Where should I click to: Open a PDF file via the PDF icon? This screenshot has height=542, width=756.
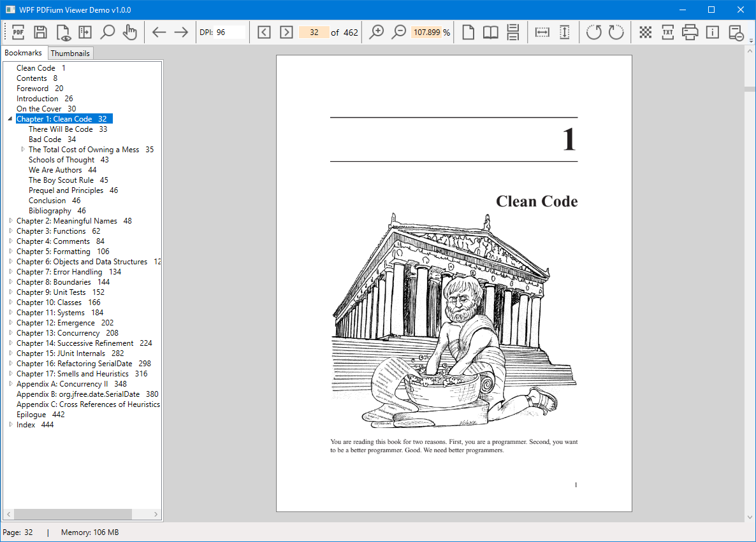18,32
